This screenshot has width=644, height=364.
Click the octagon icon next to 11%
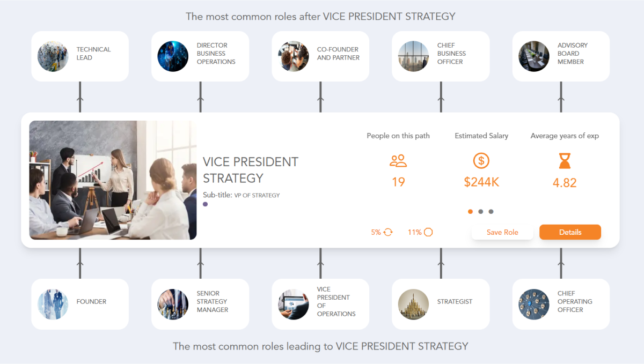428,232
